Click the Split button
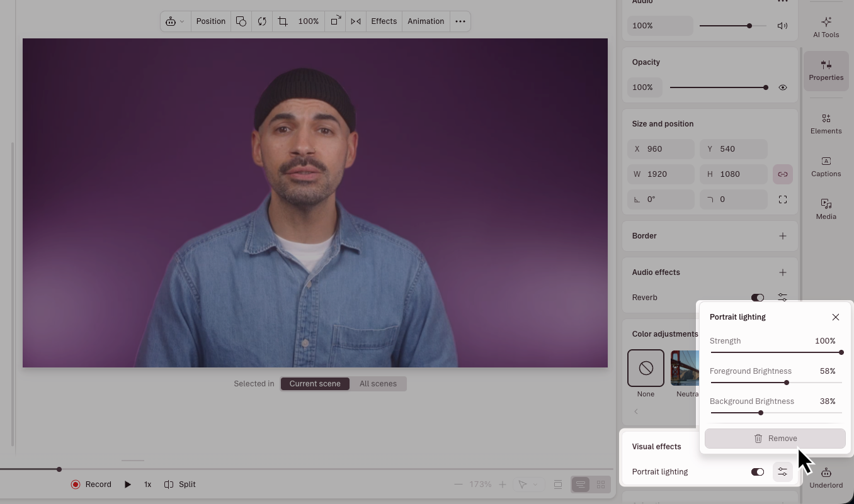 pyautogui.click(x=180, y=484)
